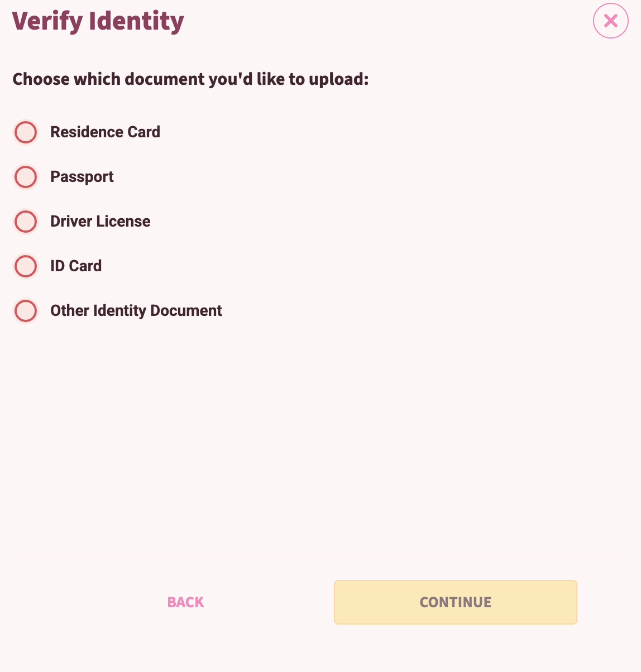Viewport: 641px width, 672px height.
Task: Go back using the Back link
Action: pyautogui.click(x=185, y=602)
